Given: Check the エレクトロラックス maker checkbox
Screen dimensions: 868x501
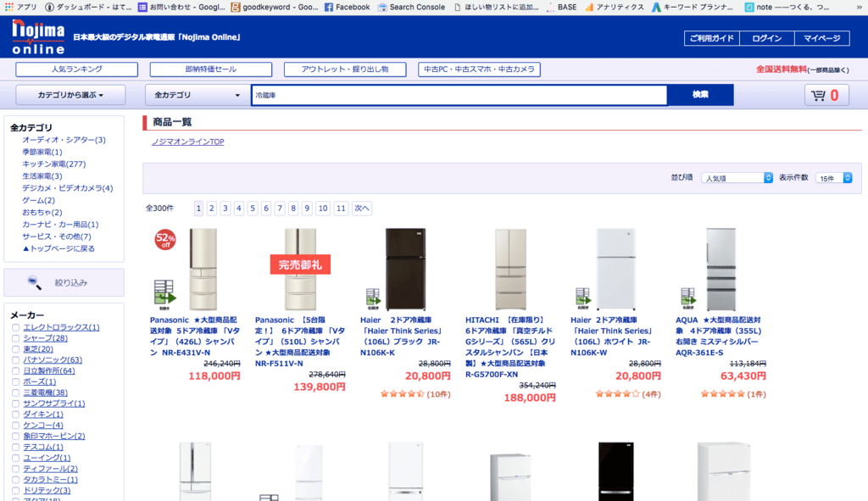Looking at the screenshot, I should tap(15, 328).
